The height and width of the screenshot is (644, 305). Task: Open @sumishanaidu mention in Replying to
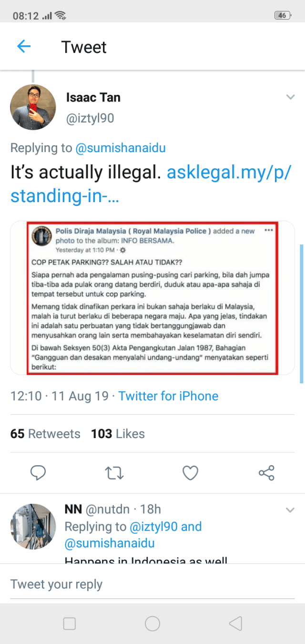click(x=121, y=148)
